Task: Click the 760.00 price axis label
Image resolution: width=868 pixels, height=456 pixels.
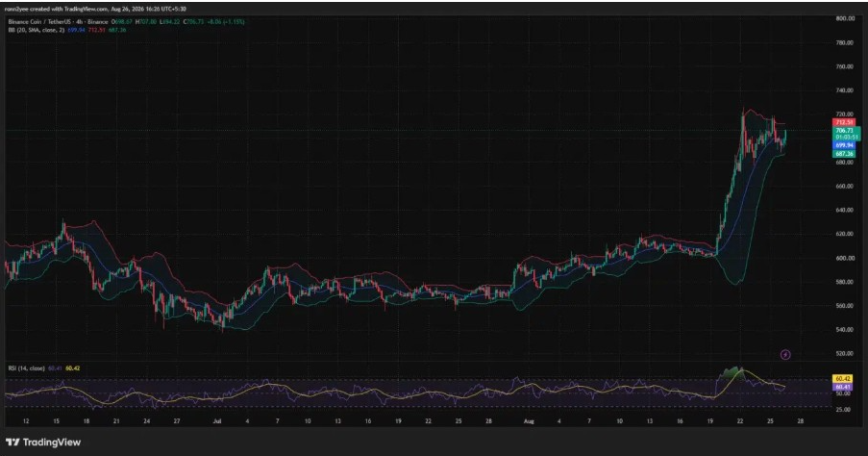Action: (x=845, y=66)
